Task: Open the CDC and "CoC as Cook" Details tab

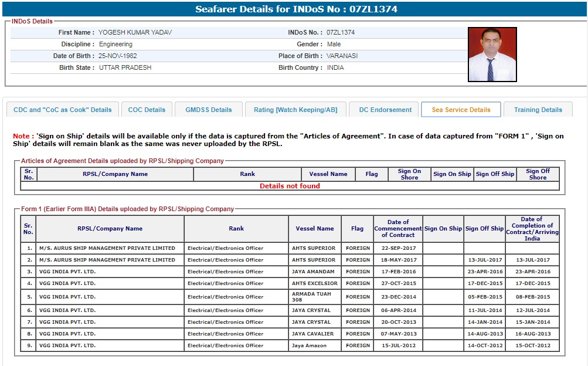Action: tap(63, 110)
